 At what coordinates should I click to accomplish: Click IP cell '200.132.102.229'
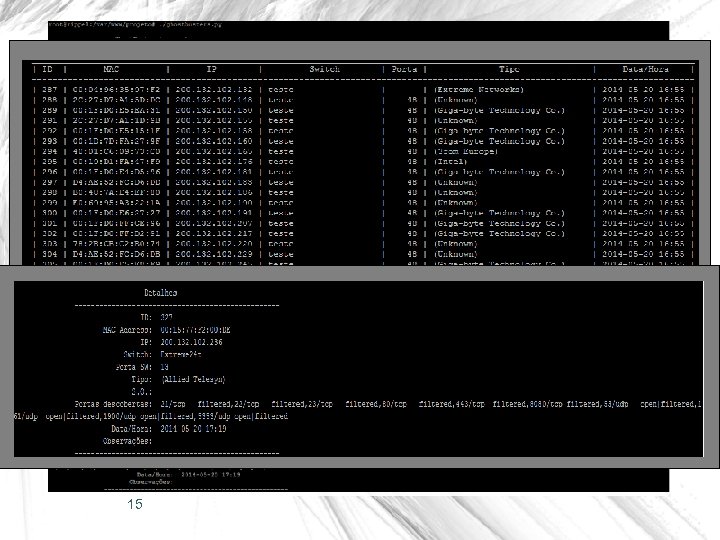[214, 254]
